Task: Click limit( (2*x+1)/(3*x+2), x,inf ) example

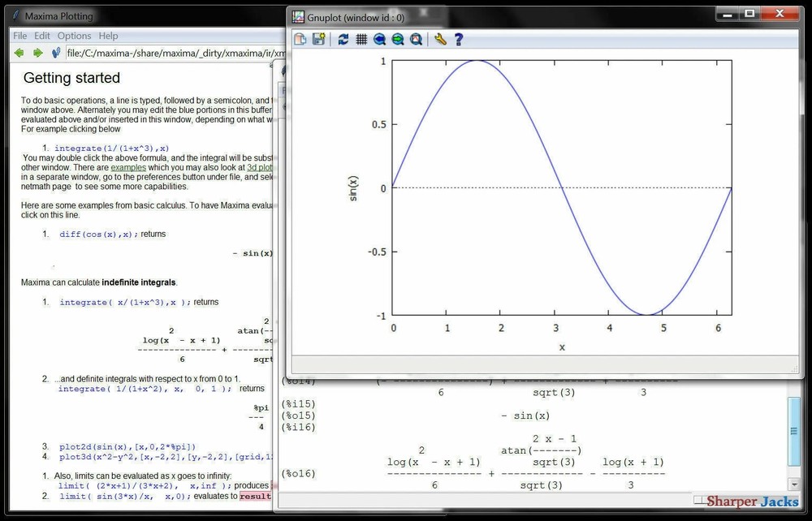Action: click(x=145, y=486)
